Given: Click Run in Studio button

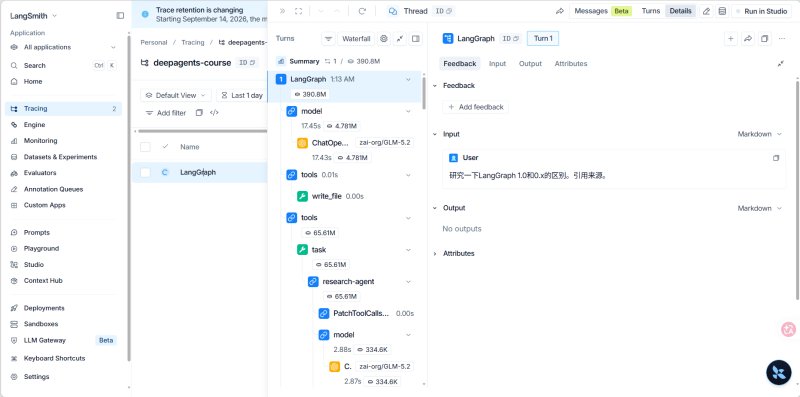Looking at the screenshot, I should pos(762,11).
